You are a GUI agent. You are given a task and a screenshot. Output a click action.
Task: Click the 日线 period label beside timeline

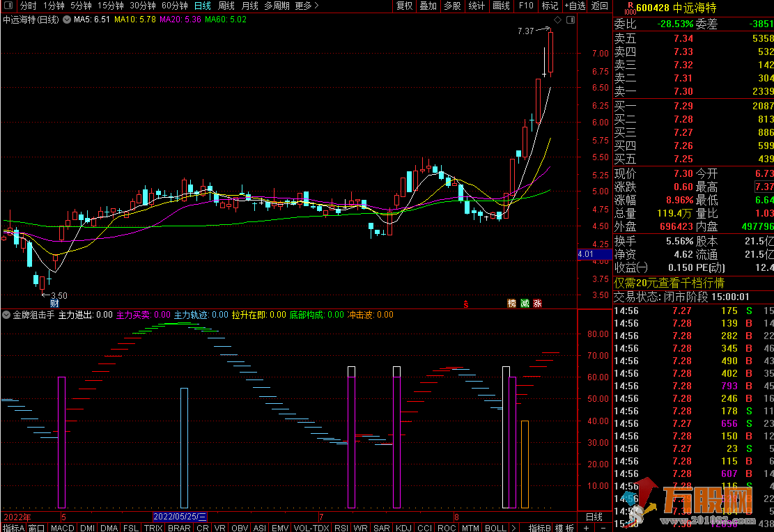594,517
